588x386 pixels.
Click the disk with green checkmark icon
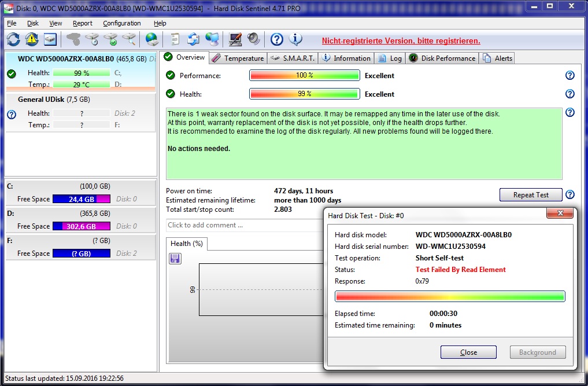pos(111,39)
